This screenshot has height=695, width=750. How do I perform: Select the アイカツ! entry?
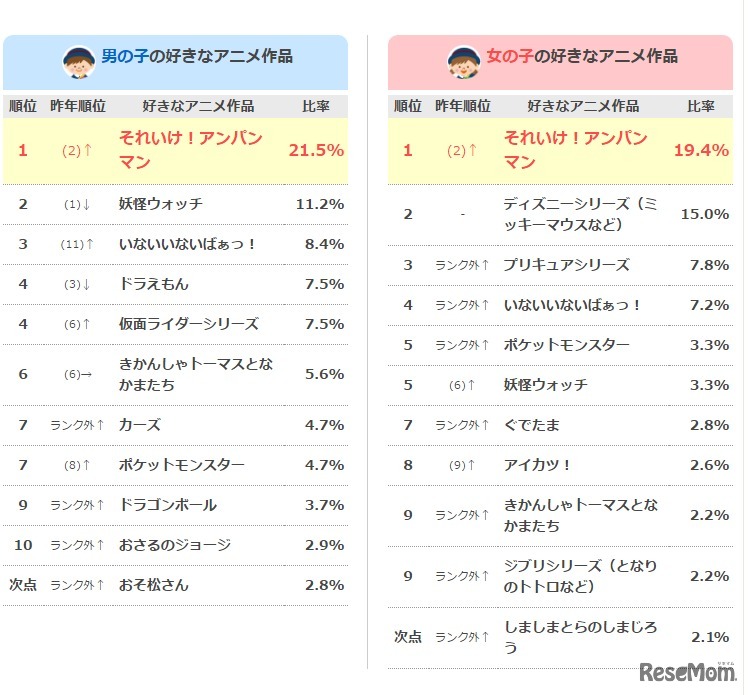pyautogui.click(x=537, y=465)
